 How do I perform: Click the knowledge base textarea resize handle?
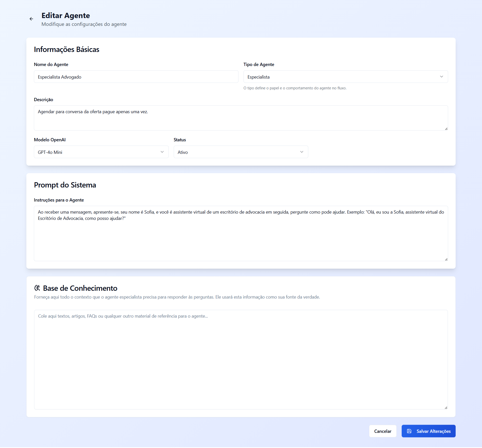tap(446, 408)
